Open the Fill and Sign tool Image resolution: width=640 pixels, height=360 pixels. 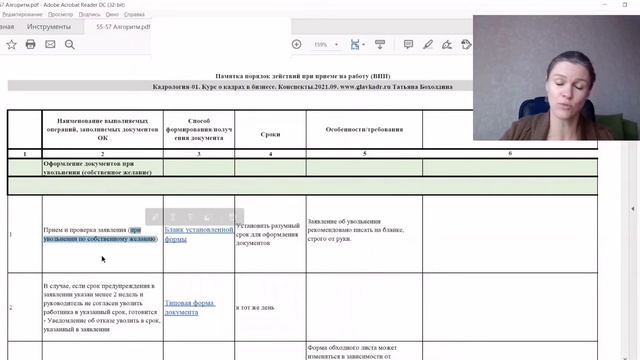pyautogui.click(x=447, y=44)
